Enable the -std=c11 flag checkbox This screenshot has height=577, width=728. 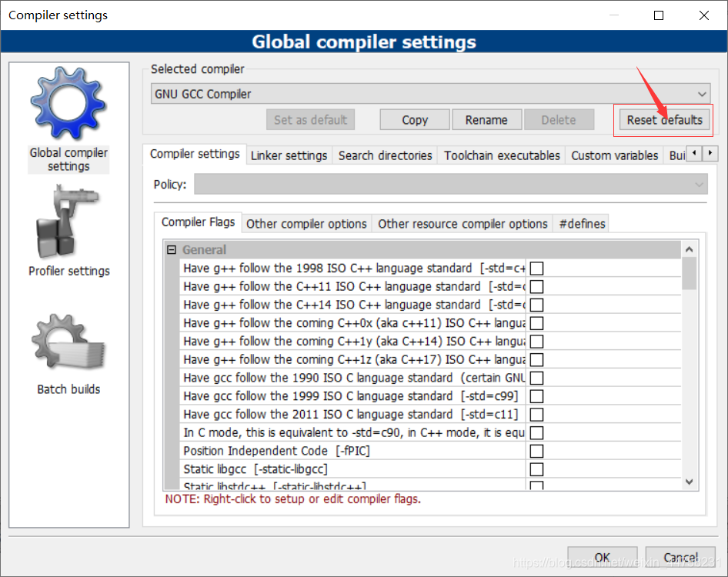pos(536,415)
